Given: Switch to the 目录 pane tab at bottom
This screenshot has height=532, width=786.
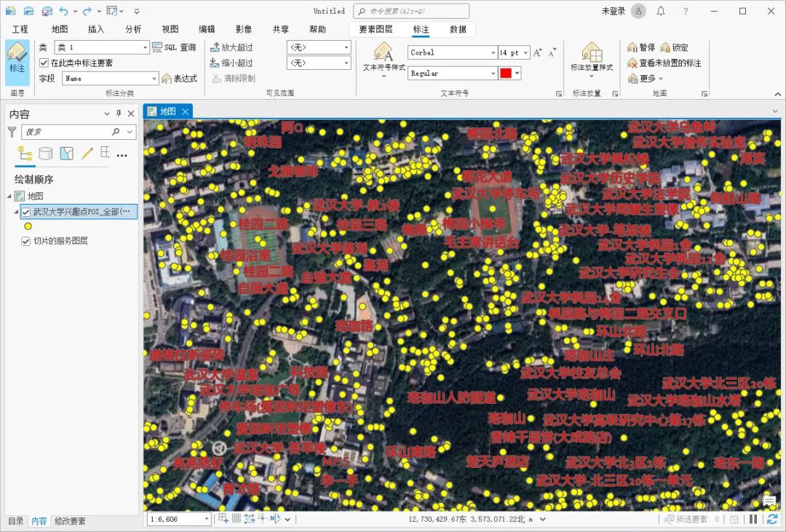Looking at the screenshot, I should pyautogui.click(x=15, y=521).
